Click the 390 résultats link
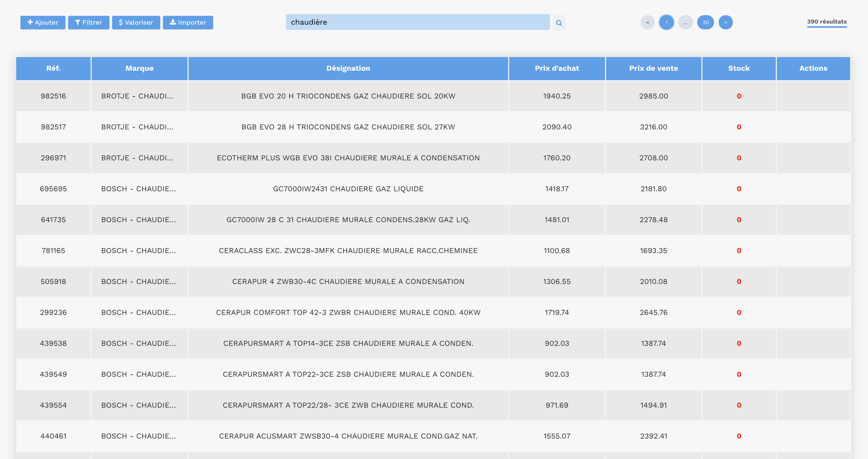Screen dimensions: 868x459 tap(827, 21)
